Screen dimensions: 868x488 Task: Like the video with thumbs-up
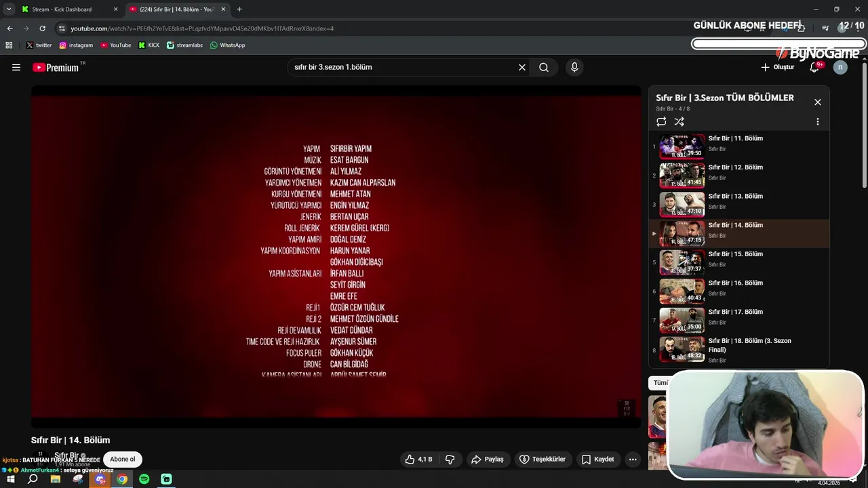419,459
